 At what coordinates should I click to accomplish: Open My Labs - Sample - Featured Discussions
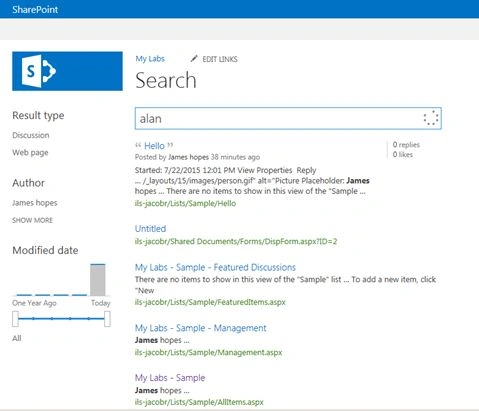tap(215, 267)
